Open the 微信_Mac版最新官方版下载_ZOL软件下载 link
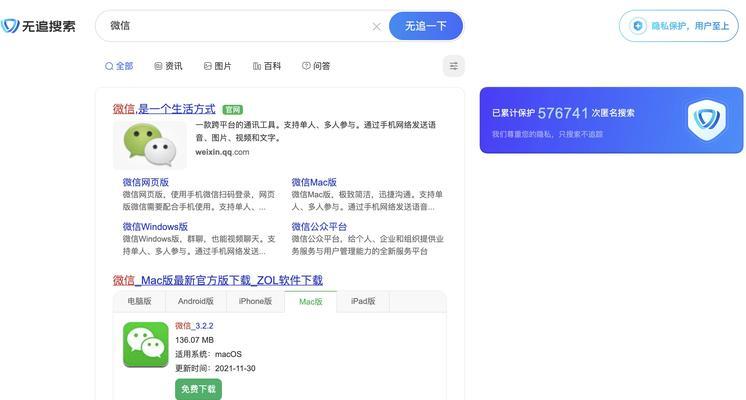Viewport: 746px width, 400px height. (218, 281)
